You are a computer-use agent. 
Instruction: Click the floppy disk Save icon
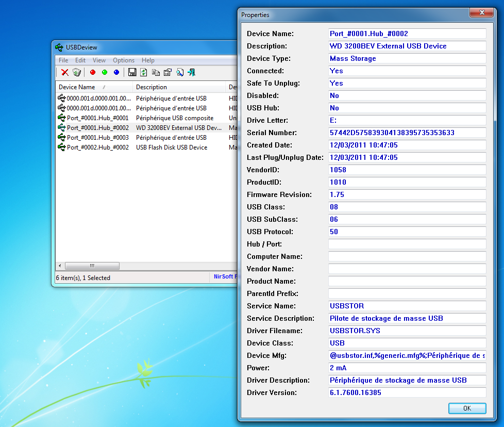[x=132, y=73]
